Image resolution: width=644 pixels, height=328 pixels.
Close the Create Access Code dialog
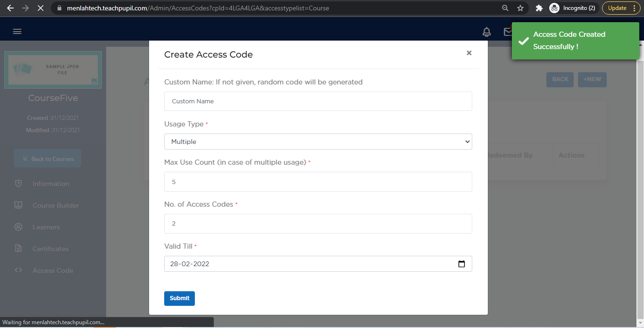coord(469,53)
